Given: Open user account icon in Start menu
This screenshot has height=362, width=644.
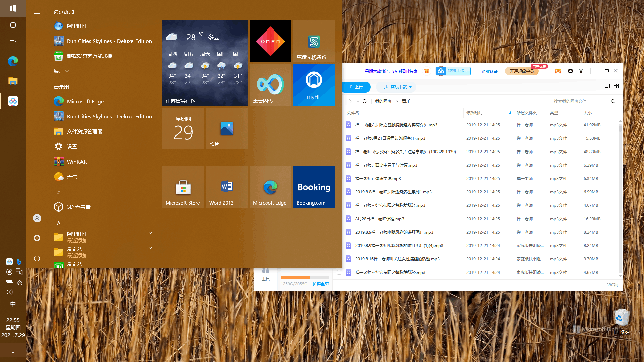Looking at the screenshot, I should (x=37, y=218).
